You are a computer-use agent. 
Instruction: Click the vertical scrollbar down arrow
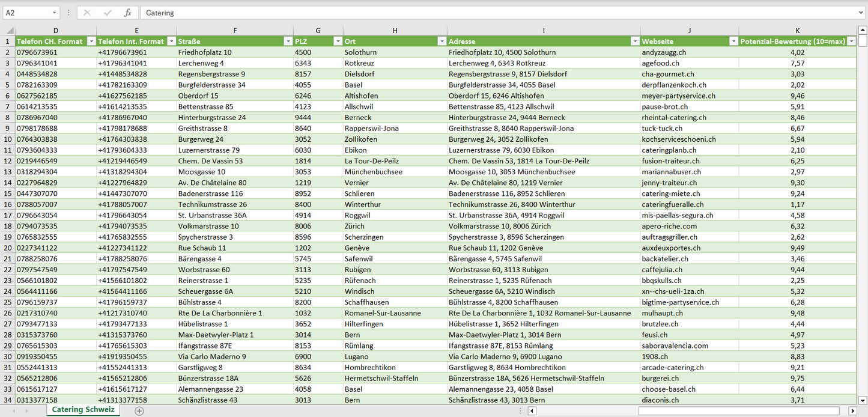[863, 400]
